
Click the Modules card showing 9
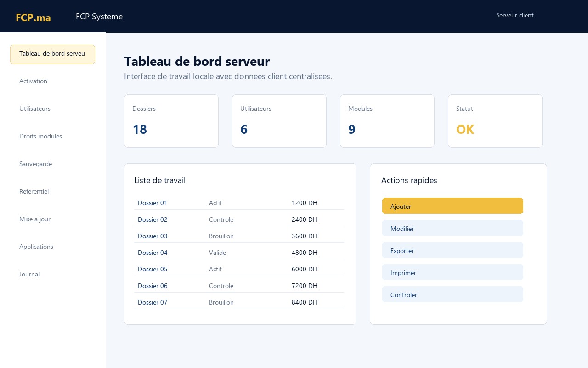387,121
